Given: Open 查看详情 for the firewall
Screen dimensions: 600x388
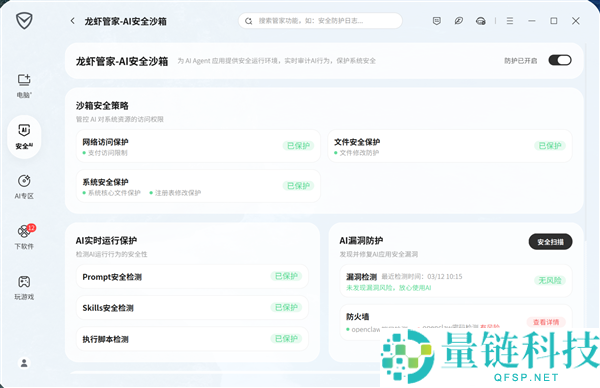Looking at the screenshot, I should tap(546, 322).
